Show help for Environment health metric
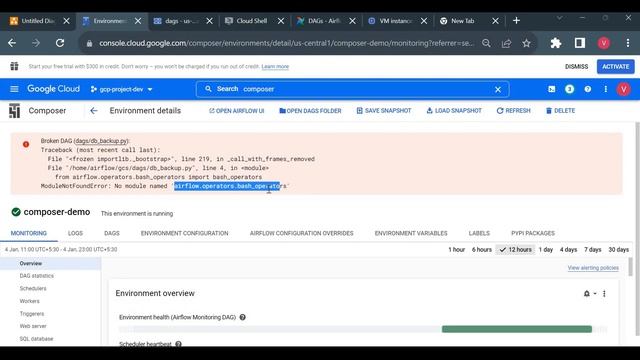This screenshot has height=360, width=640. pyautogui.click(x=242, y=317)
